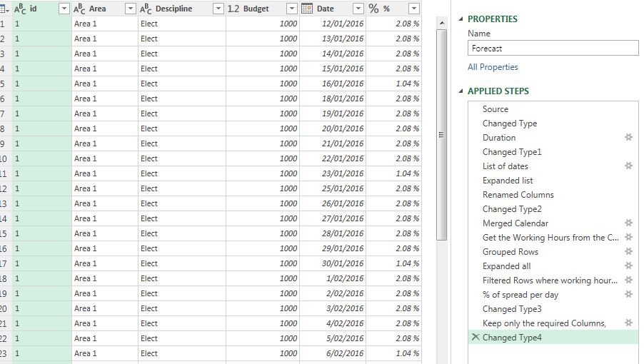Click the Area column text type icon
Image resolution: width=644 pixels, height=364 pixels.
click(80, 9)
